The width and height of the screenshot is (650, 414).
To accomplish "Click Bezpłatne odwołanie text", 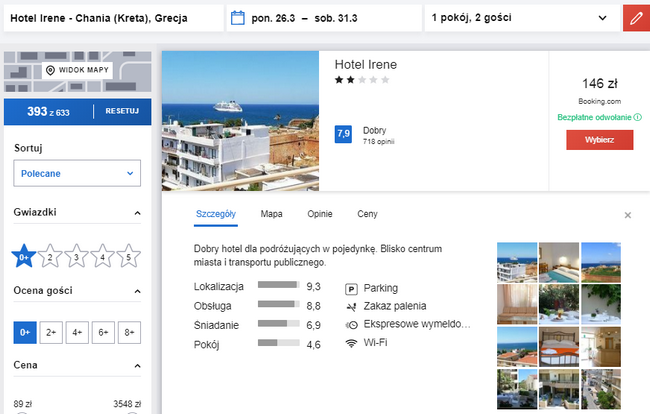I will pyautogui.click(x=594, y=117).
